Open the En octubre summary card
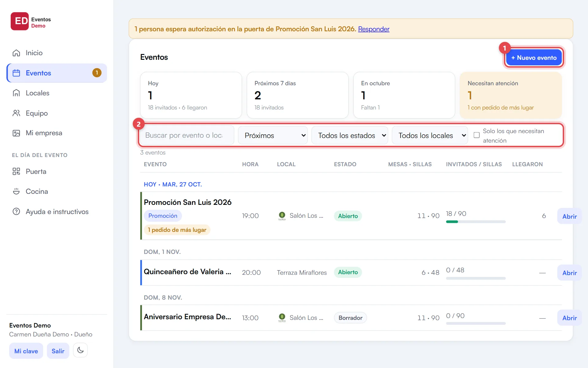 [x=404, y=95]
